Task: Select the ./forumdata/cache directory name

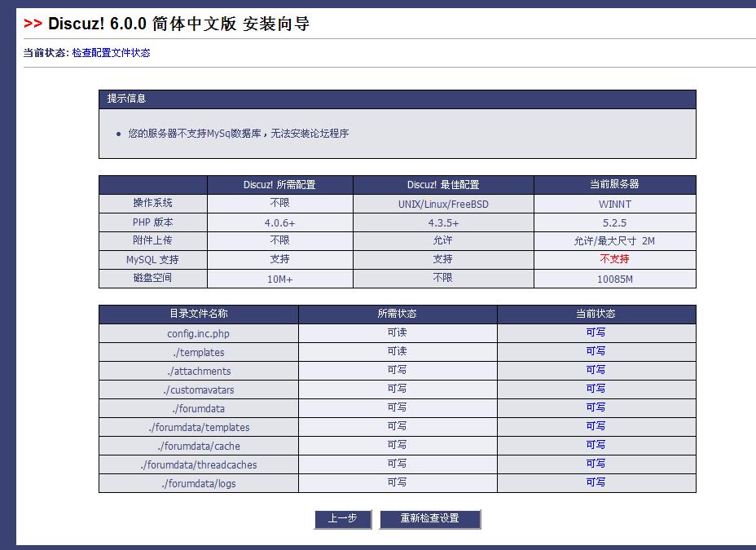Action: click(199, 447)
